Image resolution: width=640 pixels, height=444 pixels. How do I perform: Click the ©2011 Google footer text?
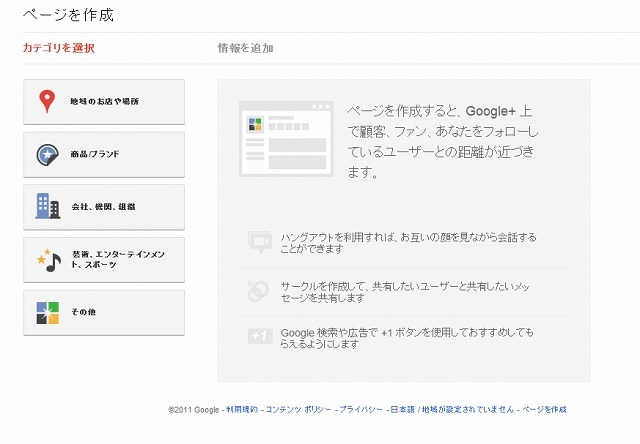[x=194, y=410]
